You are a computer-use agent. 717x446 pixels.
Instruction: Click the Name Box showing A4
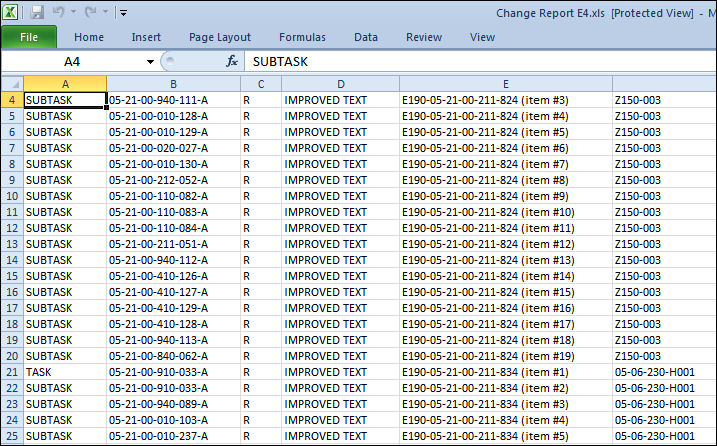point(72,61)
